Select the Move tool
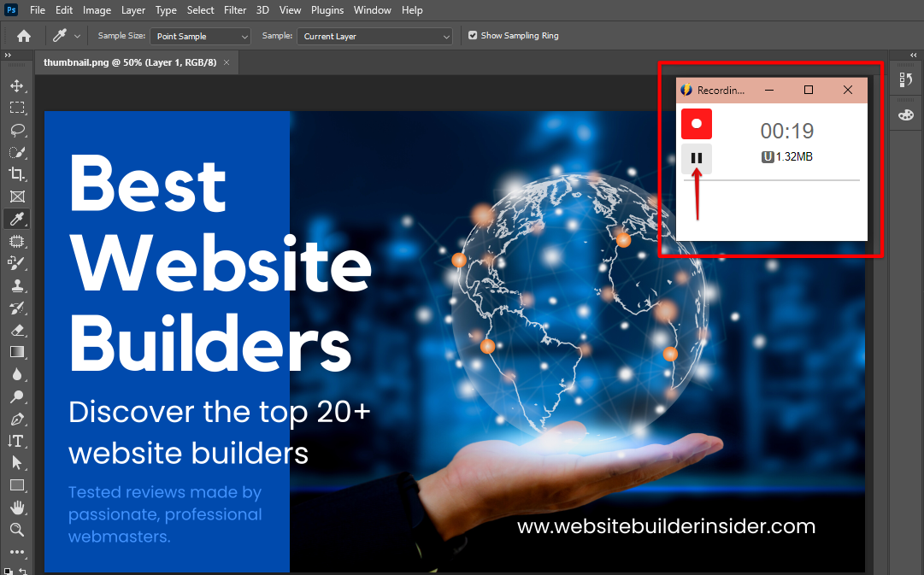 17,86
